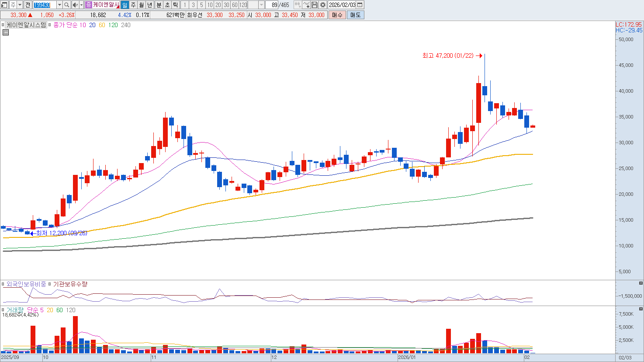The height and width of the screenshot is (362, 644).
Task: Open the stock code history dropdown arrow
Action: (59, 5)
